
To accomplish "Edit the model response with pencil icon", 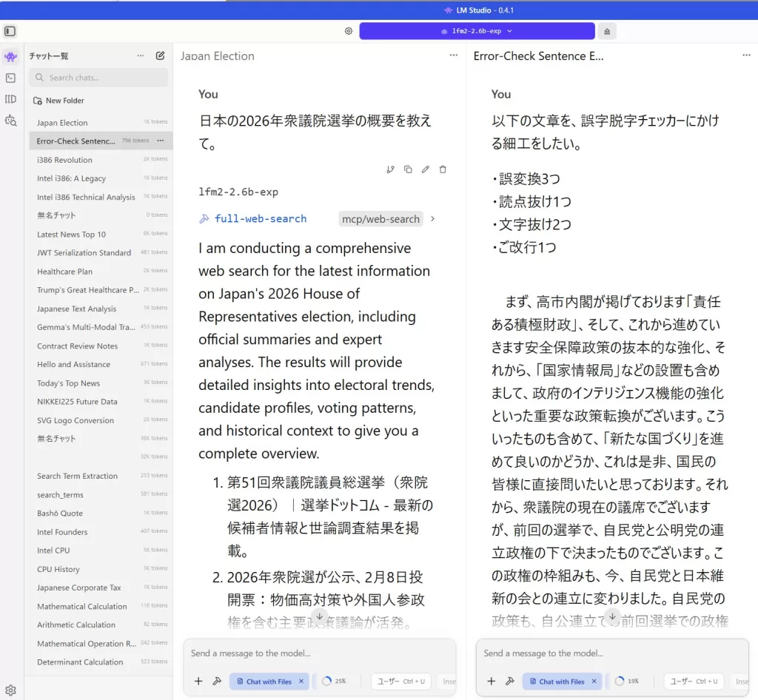I will coord(426,169).
